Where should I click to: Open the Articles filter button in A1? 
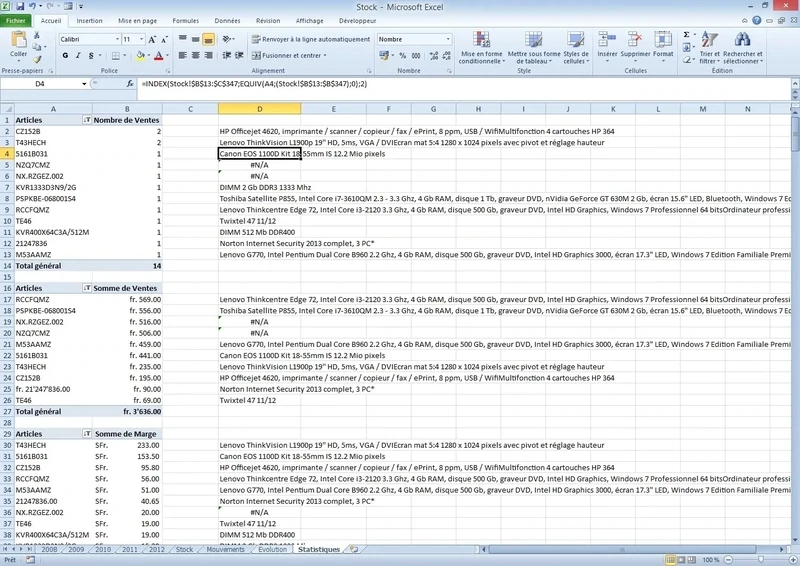pos(86,120)
